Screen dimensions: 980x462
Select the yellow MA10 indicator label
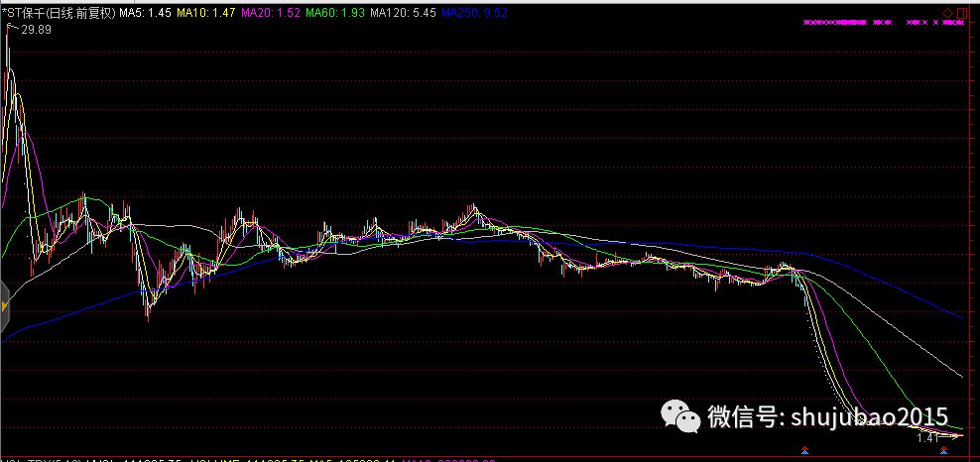click(x=203, y=13)
